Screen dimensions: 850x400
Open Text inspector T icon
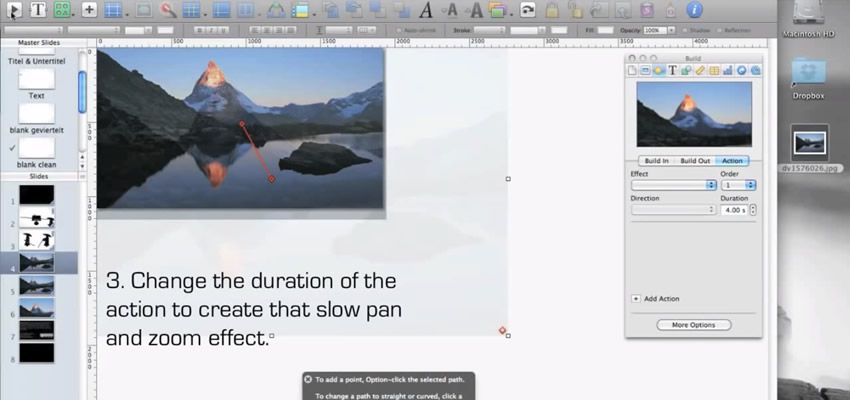coord(673,70)
